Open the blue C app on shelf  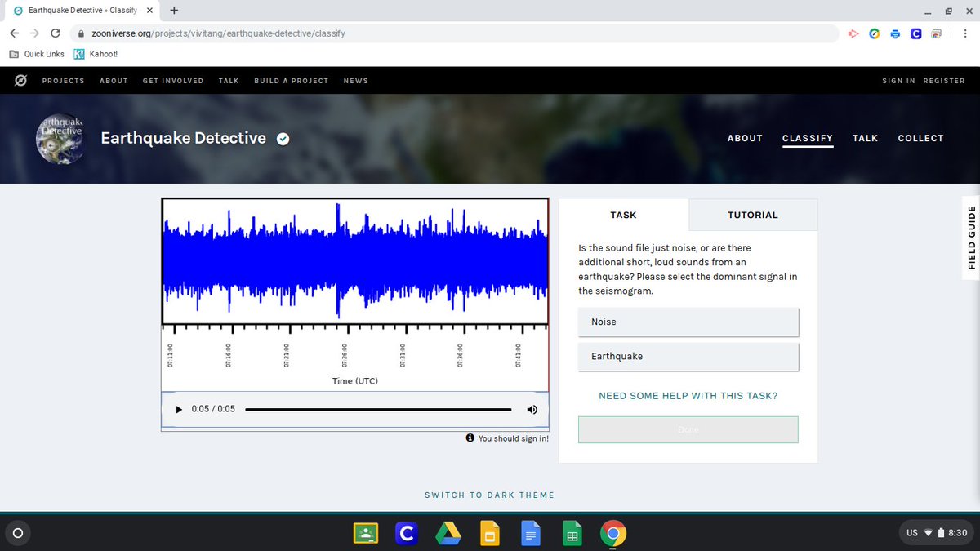pyautogui.click(x=406, y=533)
